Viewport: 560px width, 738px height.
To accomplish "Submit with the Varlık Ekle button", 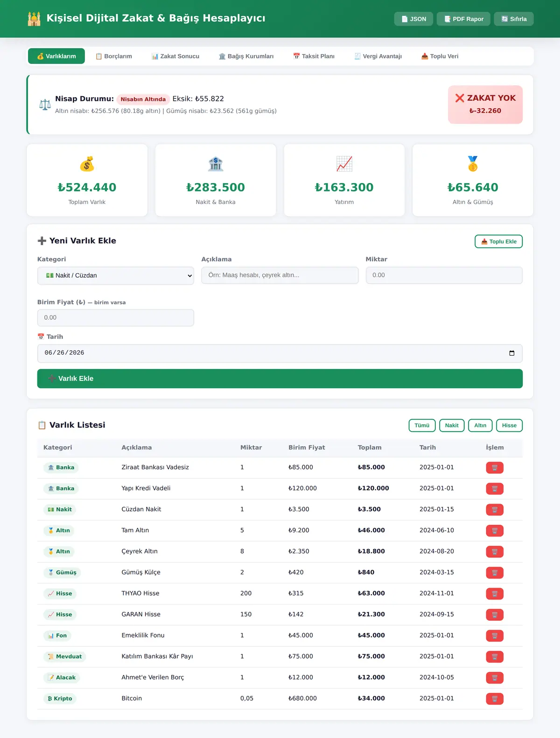I will [280, 379].
